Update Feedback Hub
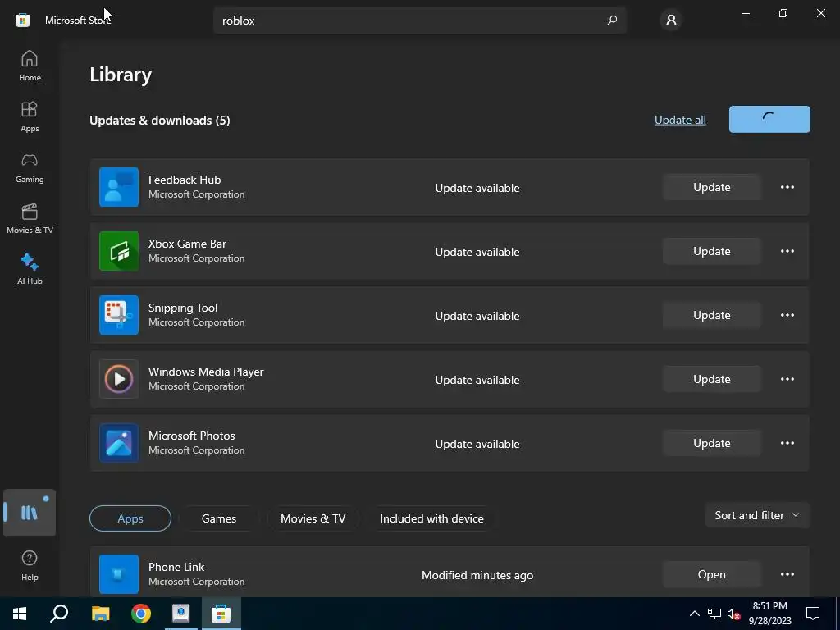The width and height of the screenshot is (840, 630). [711, 187]
